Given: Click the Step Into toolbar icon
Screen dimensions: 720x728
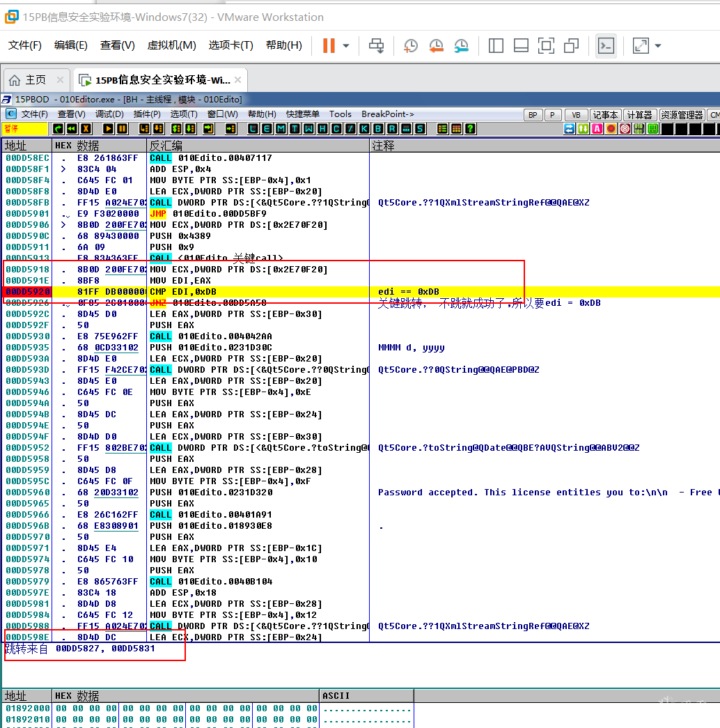Looking at the screenshot, I should click(x=144, y=129).
